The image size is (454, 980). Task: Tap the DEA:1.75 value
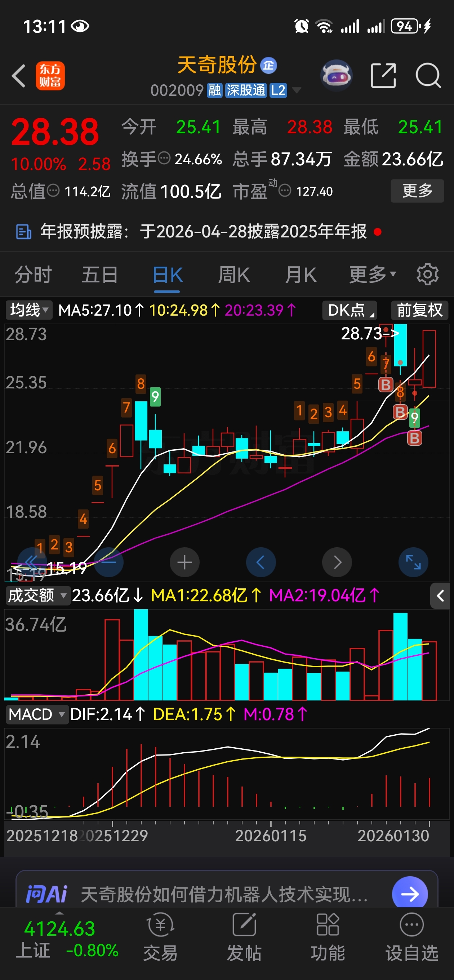pyautogui.click(x=195, y=714)
